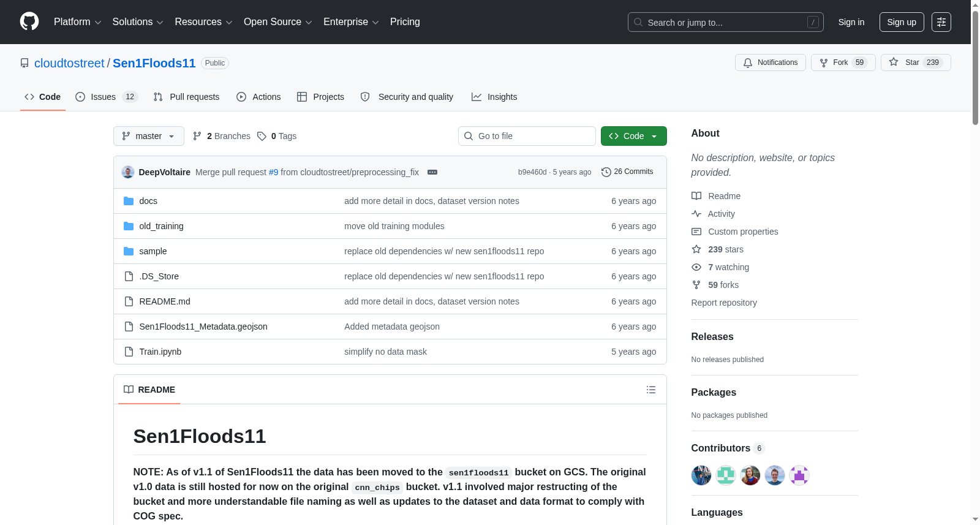The image size is (980, 525).
Task: Click the tag icon next to 0 Tags
Action: (262, 136)
